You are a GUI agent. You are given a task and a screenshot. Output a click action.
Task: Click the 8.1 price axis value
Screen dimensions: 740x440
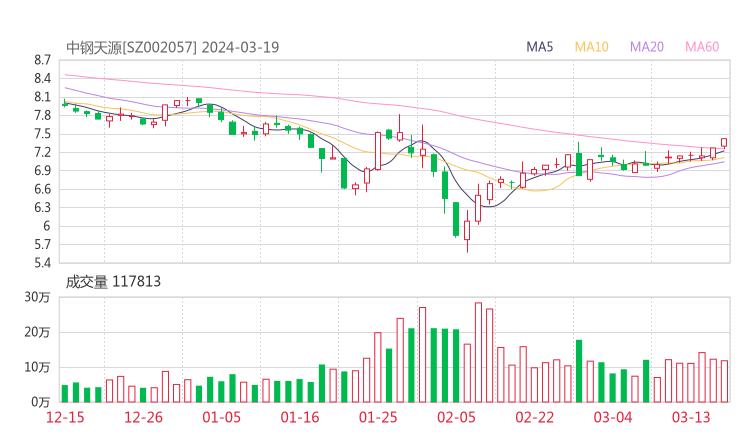42,97
